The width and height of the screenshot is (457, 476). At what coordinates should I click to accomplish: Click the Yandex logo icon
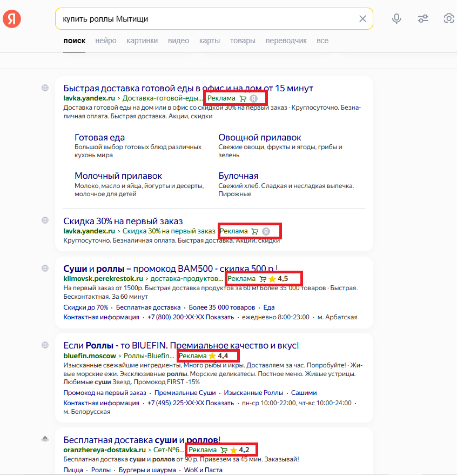point(12,19)
